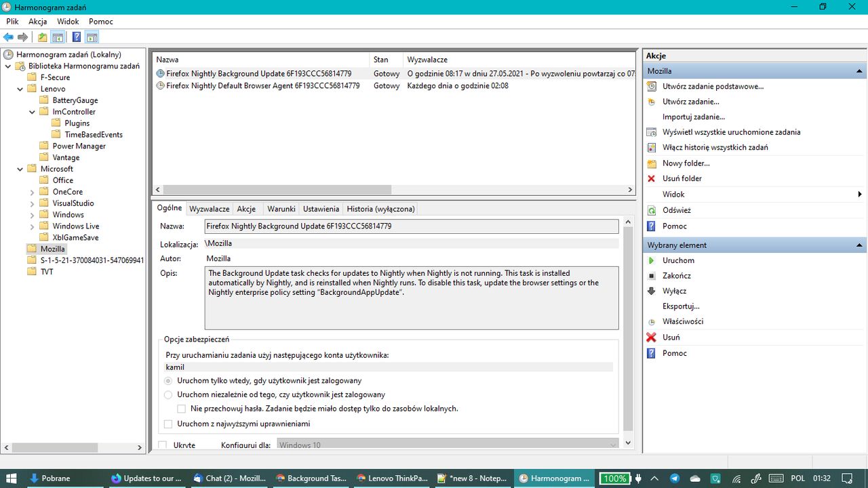Toggle the console tree pane toolbar icon
The image size is (868, 488).
pos(58,37)
